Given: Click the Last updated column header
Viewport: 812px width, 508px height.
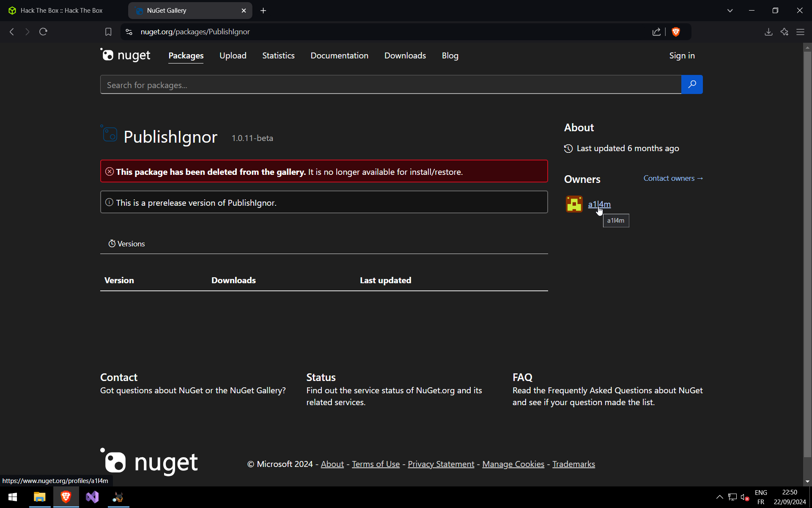Looking at the screenshot, I should (385, 280).
